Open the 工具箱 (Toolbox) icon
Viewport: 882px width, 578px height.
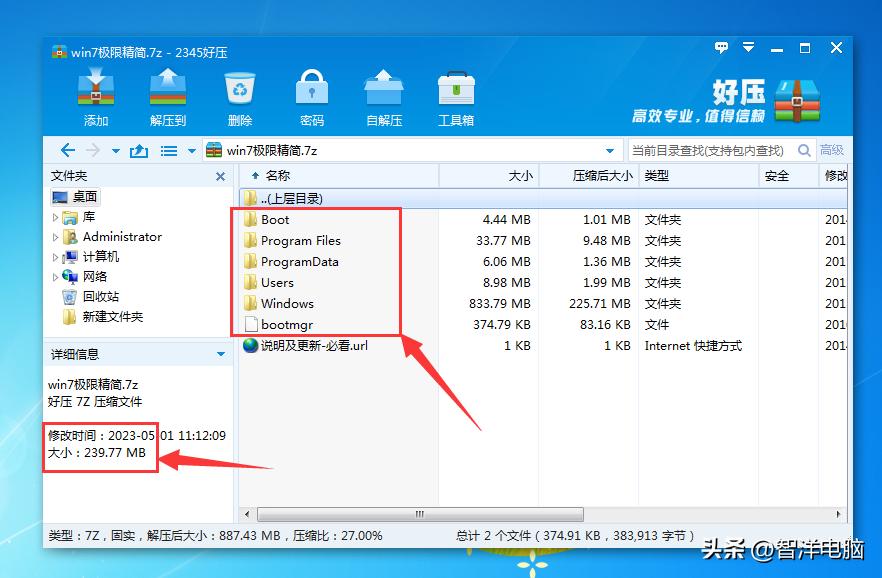(x=456, y=95)
